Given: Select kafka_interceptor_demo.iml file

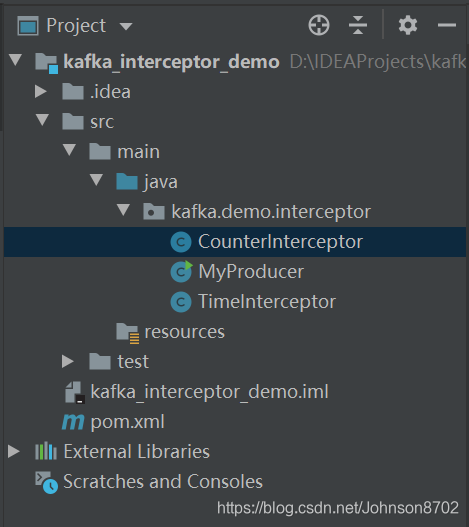Looking at the screenshot, I should coord(209,392).
